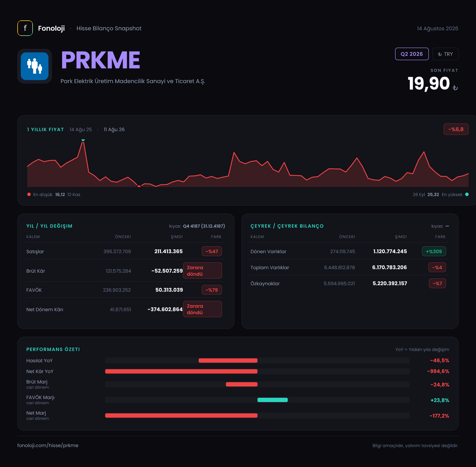Click the FAVÖK value 50.313.039
The height and width of the screenshot is (467, 476).
[169, 290]
